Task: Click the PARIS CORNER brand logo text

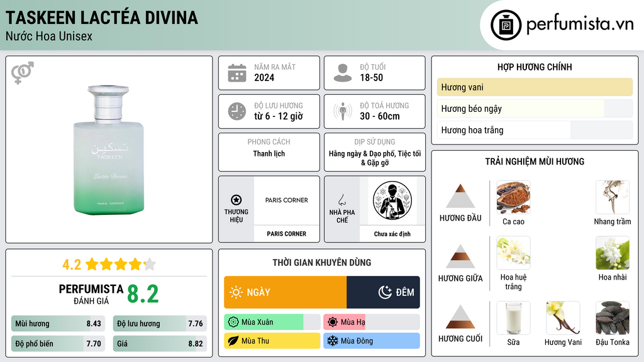Action: tap(286, 200)
